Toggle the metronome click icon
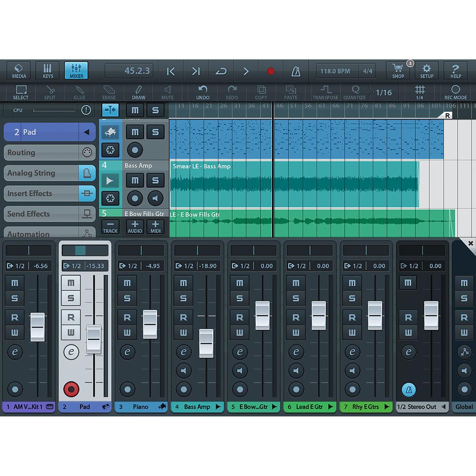The width and height of the screenshot is (476, 476). [295, 71]
